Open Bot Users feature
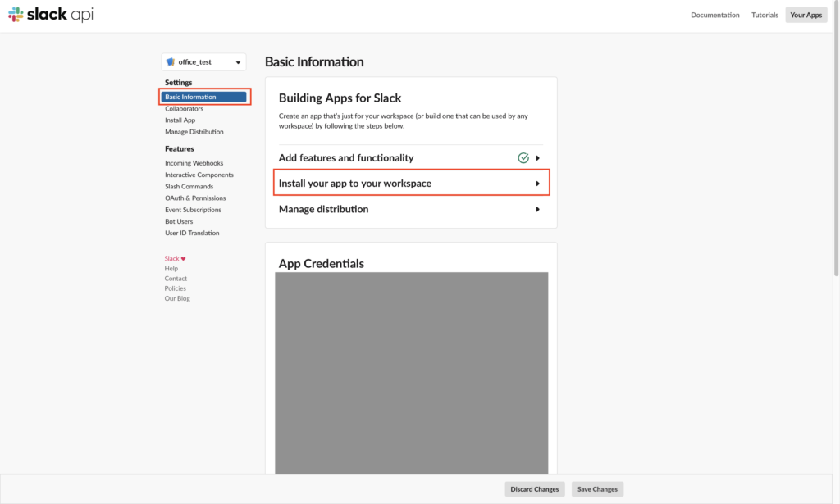Screen dimensions: 840x504 point(178,221)
